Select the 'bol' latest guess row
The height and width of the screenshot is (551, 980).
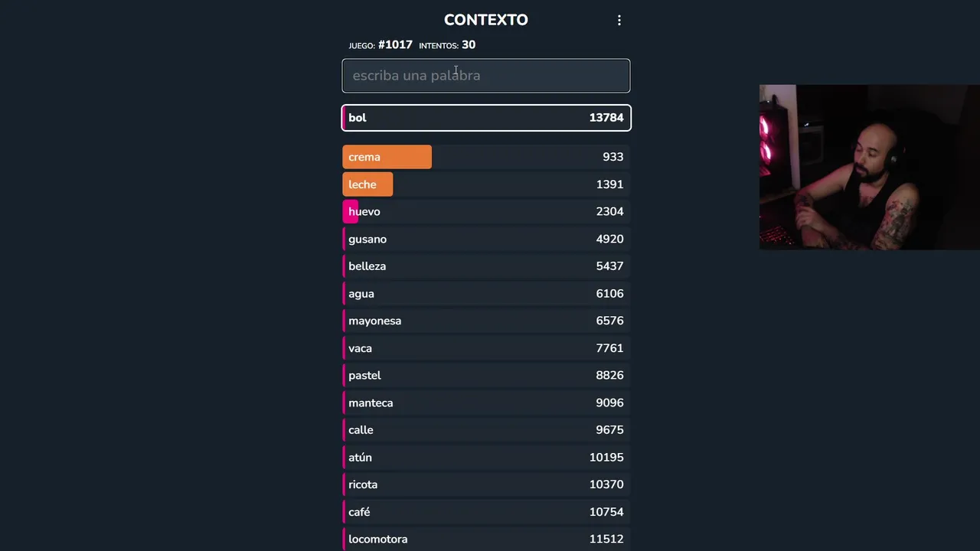click(486, 118)
